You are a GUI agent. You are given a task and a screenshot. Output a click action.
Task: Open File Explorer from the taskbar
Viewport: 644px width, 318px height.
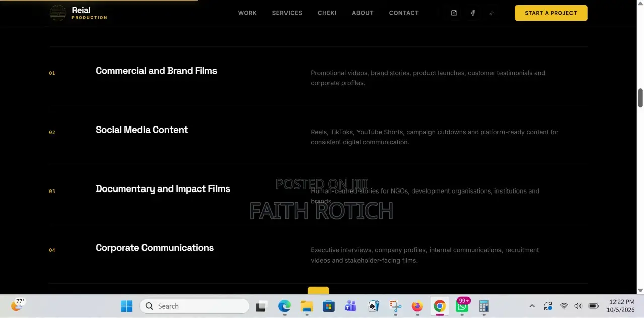[307, 306]
